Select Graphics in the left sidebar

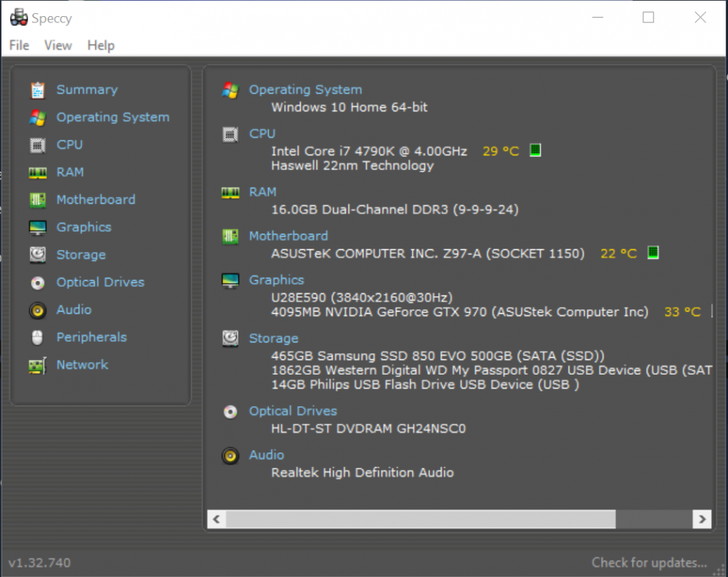tap(83, 227)
